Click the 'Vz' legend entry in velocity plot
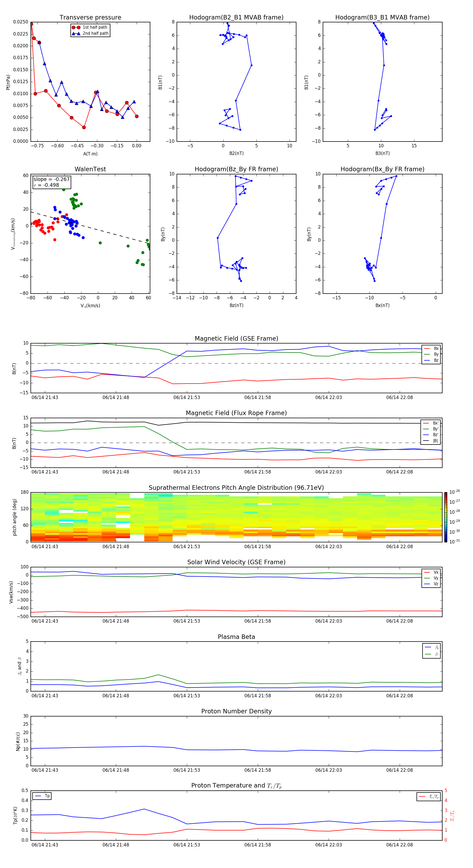473x868 pixels. [x=431, y=584]
